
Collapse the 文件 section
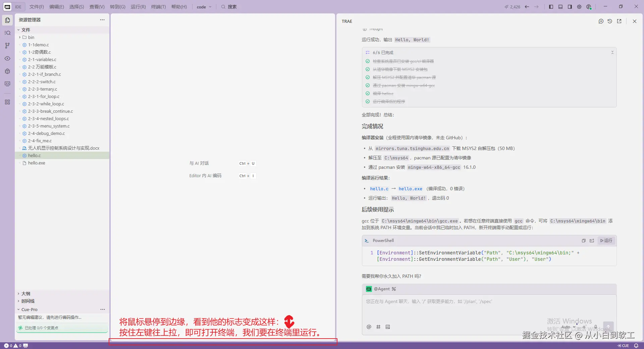26,30
